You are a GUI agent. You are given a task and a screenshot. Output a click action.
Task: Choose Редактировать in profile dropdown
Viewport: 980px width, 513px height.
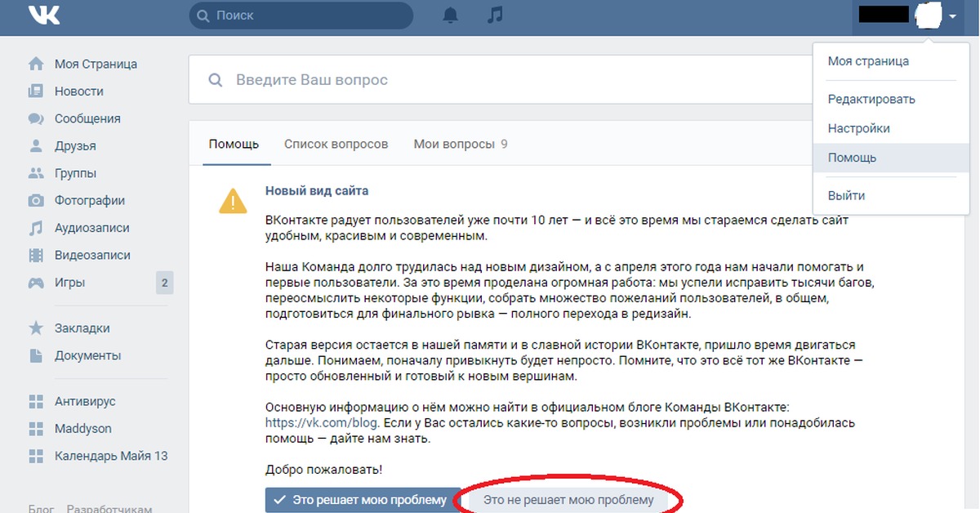click(871, 100)
